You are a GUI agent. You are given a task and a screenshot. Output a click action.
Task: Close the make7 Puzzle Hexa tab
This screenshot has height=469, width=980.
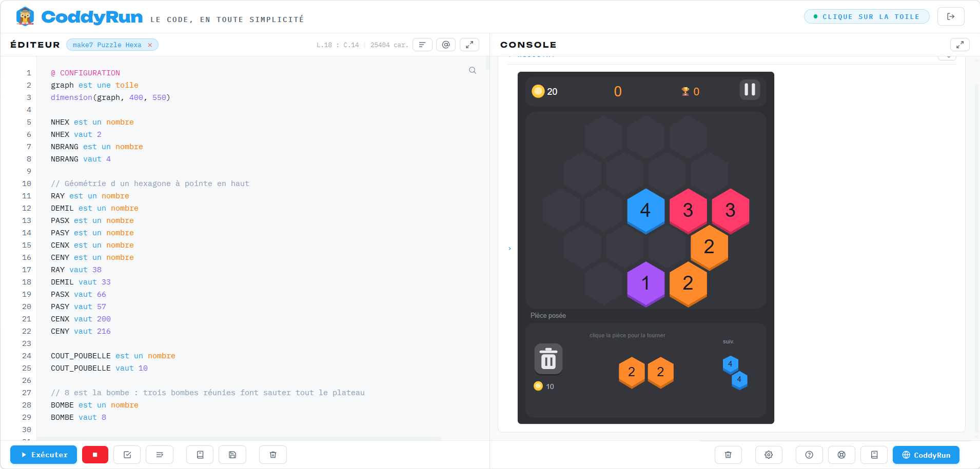click(x=150, y=45)
